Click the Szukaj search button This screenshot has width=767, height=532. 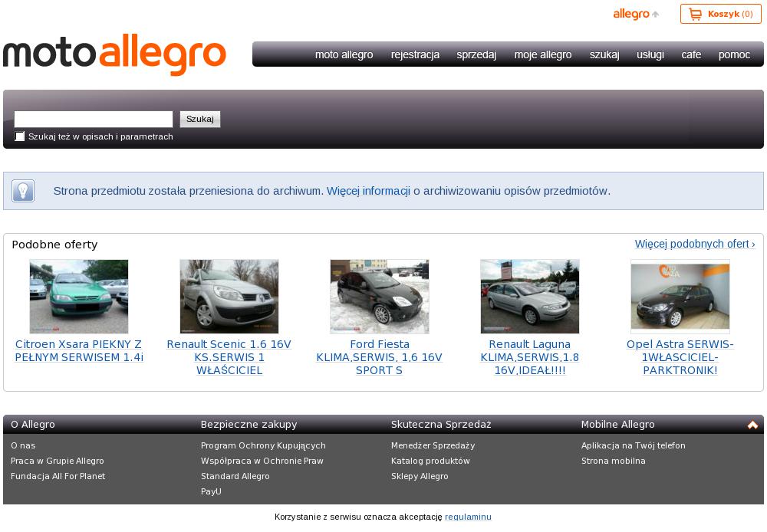[x=200, y=119]
